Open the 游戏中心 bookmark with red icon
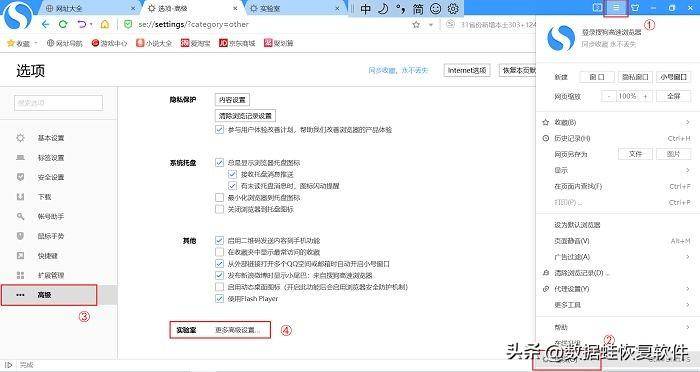Screen dimensions: 700x372 (x=109, y=43)
